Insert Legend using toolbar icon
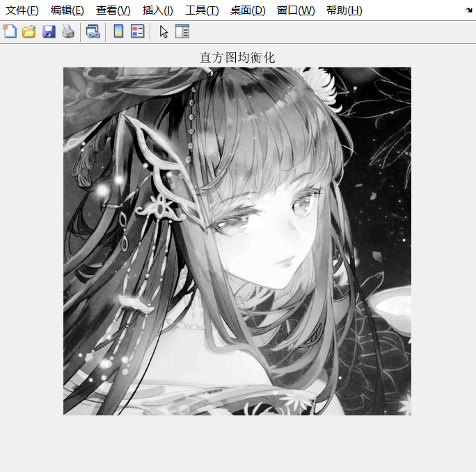Viewport: 476px width, 472px height. pyautogui.click(x=138, y=31)
